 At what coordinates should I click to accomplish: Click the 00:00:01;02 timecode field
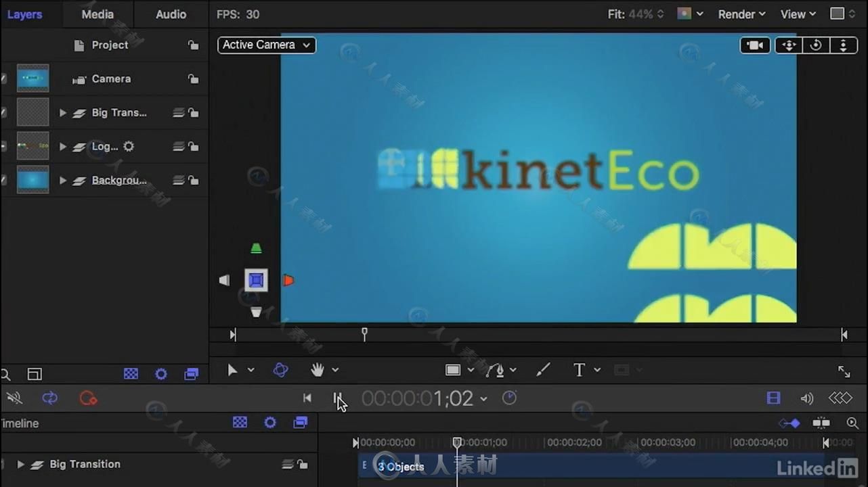coord(417,398)
